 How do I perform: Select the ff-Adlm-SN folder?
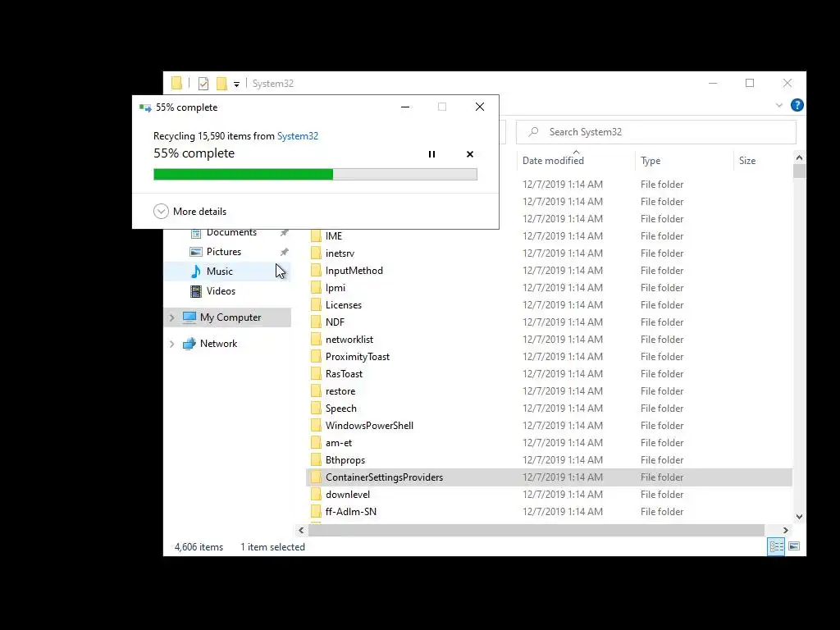pos(351,512)
